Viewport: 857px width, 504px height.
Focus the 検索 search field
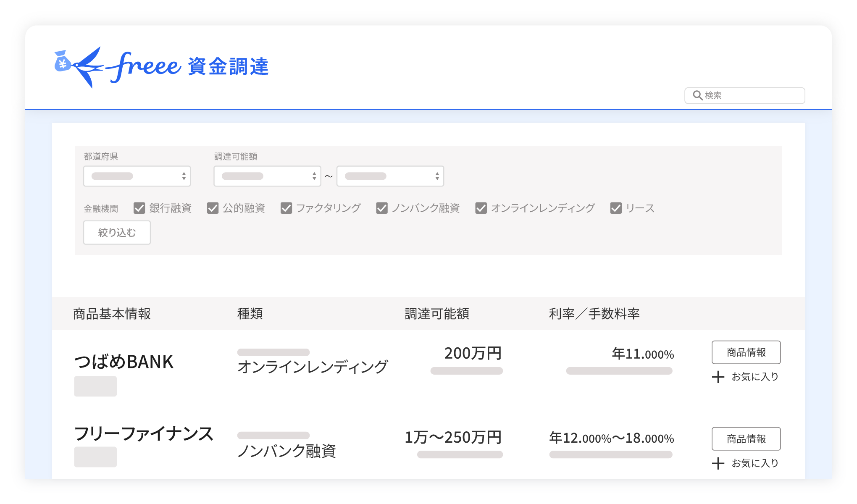[745, 95]
